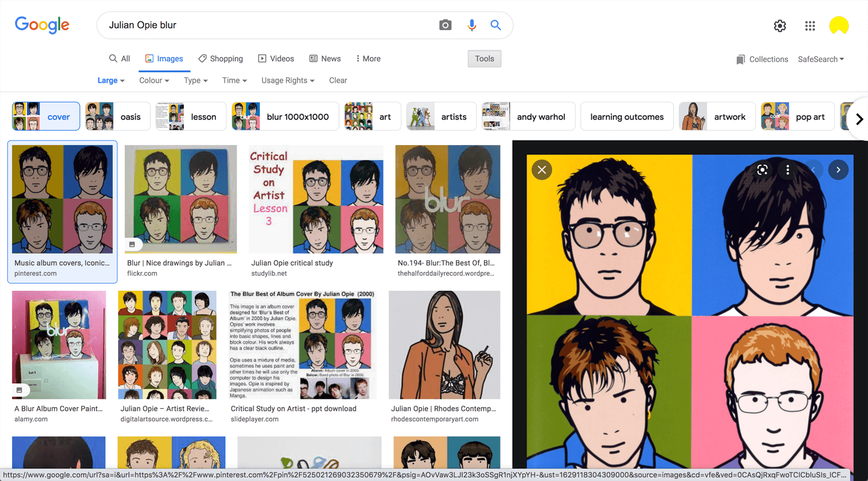Open the preview's three-dot options menu
868x481 pixels.
(788, 170)
